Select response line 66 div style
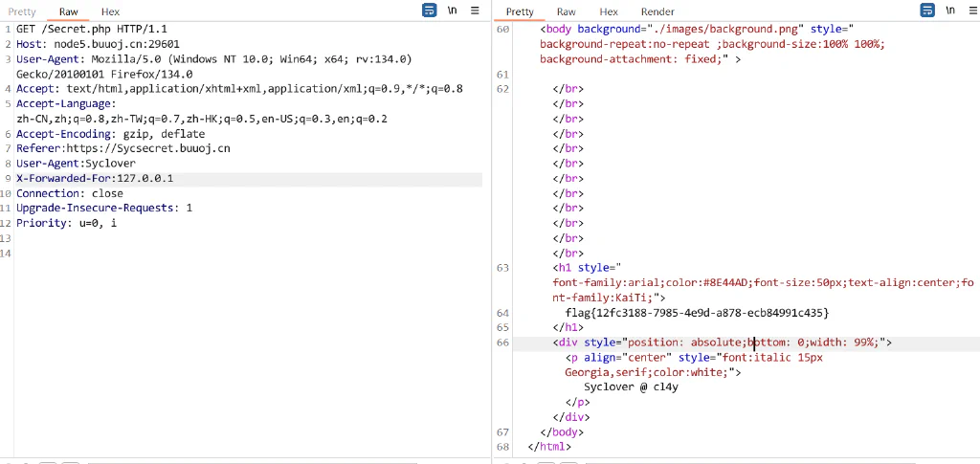Viewport: 980px width, 464px height. 722,342
